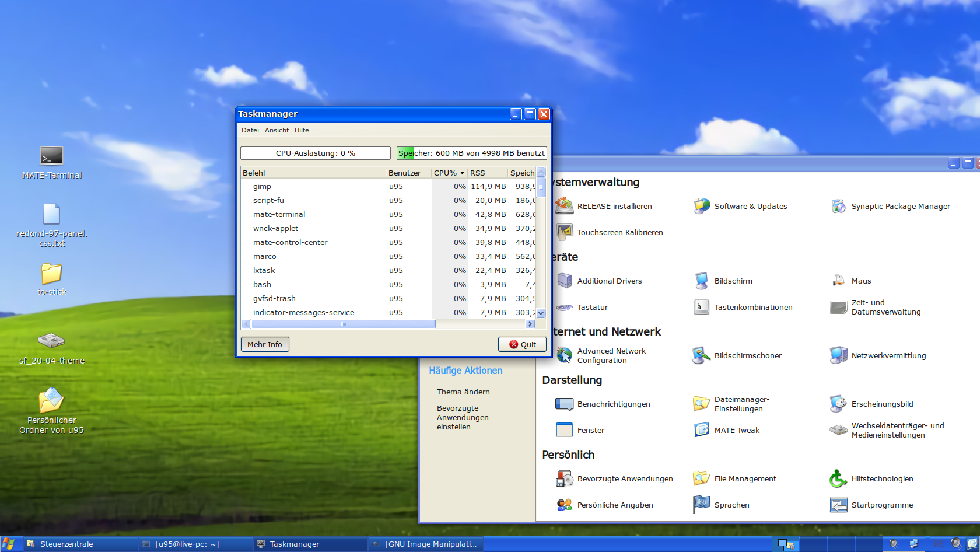The image size is (980, 552).
Task: Open the Netzwerkvermittlung icon
Action: pos(839,355)
